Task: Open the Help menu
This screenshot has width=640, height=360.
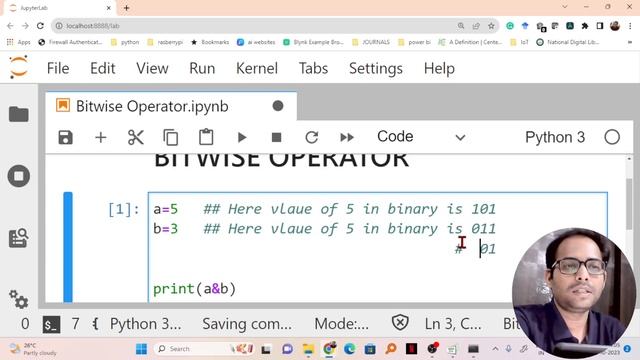Action: [439, 68]
